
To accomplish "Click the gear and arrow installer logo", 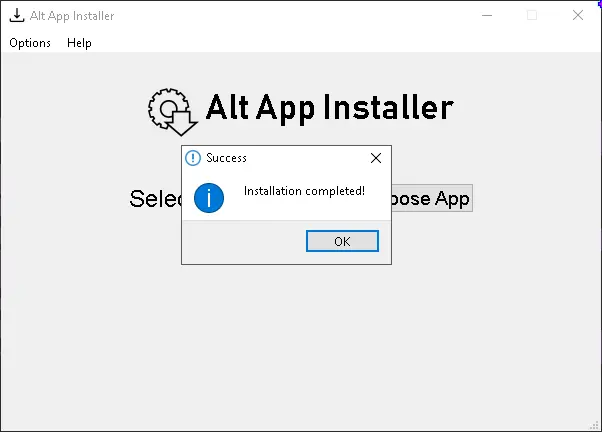I will [x=171, y=110].
